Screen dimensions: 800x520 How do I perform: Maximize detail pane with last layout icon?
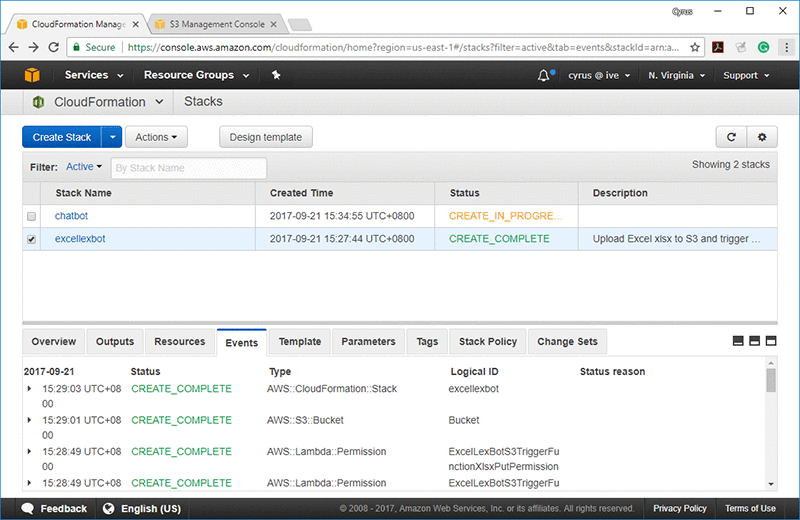[x=771, y=341]
